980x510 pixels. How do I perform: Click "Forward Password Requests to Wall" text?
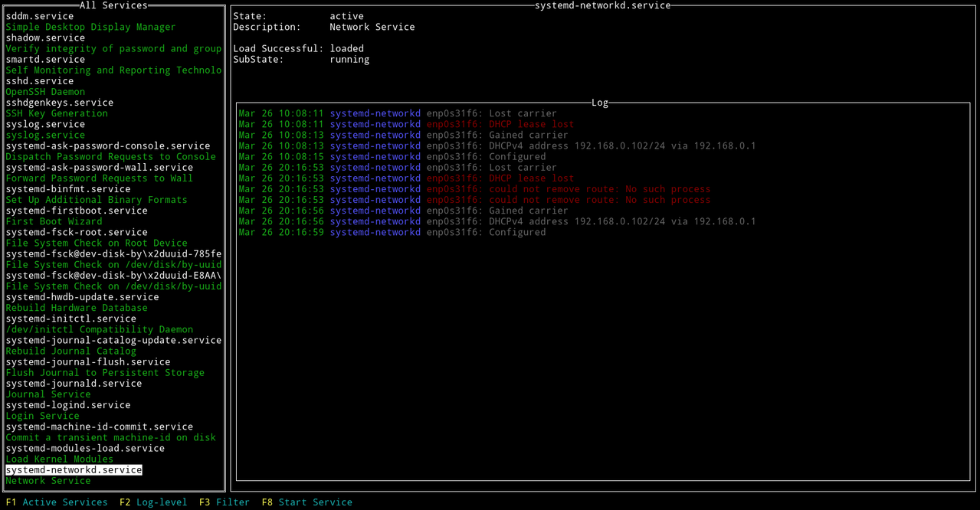point(100,178)
